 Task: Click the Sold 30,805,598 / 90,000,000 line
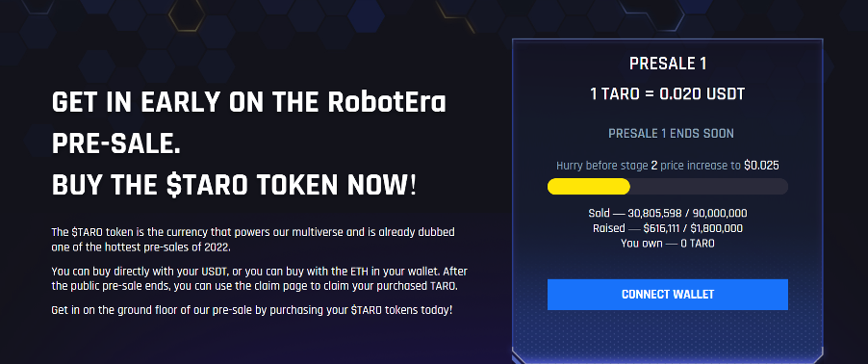pos(668,213)
